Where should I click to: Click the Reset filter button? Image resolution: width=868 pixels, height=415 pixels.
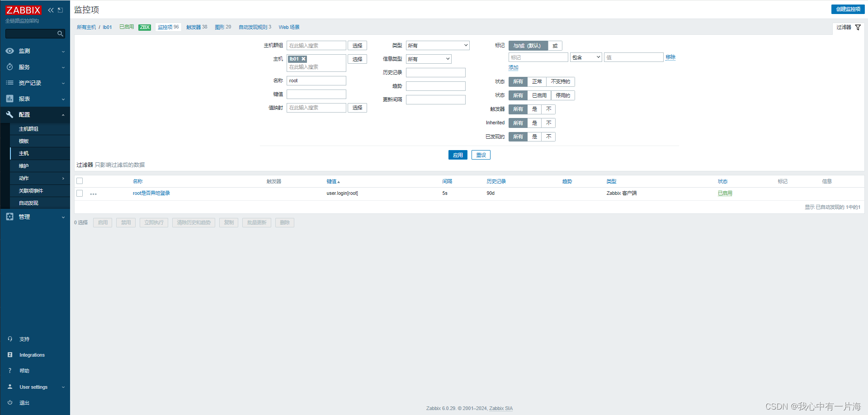[481, 155]
